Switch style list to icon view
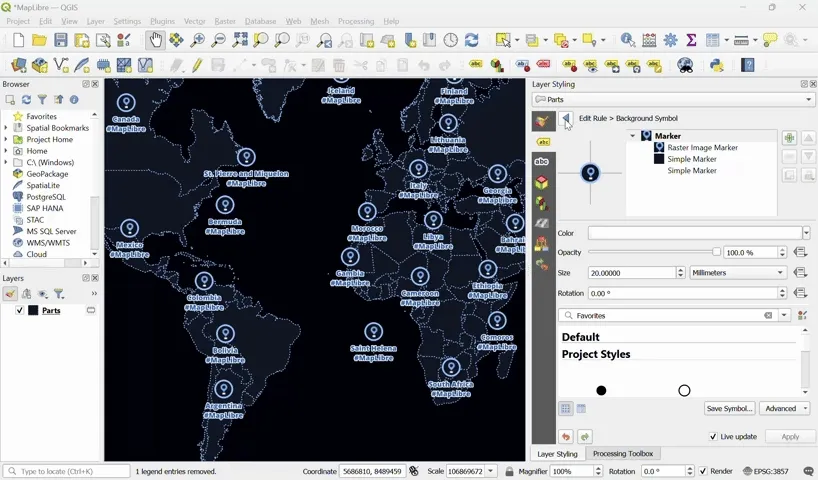This screenshot has width=818, height=480. coord(566,409)
